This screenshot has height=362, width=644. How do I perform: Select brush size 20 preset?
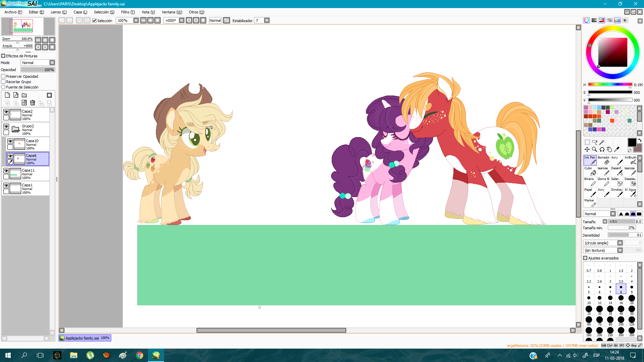pos(632,300)
